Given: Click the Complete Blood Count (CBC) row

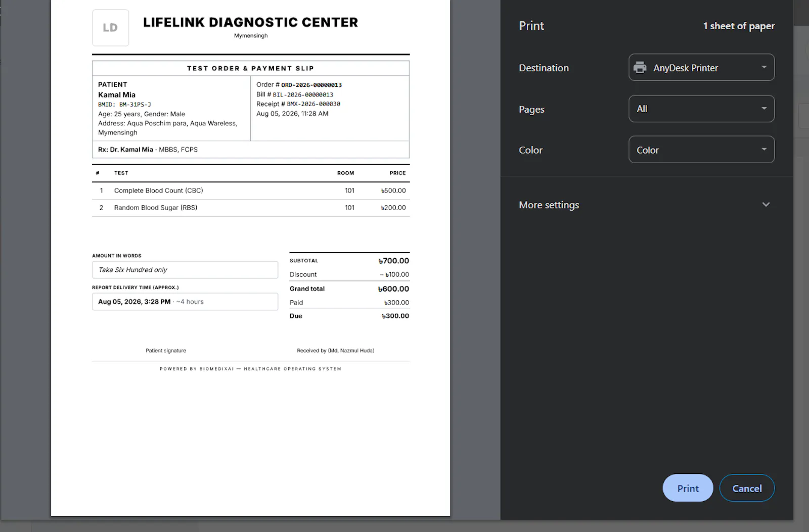Looking at the screenshot, I should pos(251,191).
